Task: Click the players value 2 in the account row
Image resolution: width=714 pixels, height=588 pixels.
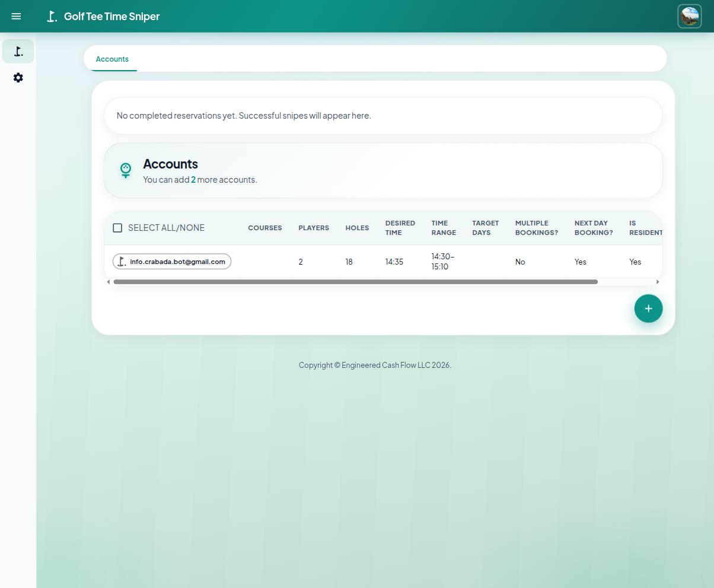Action: click(x=301, y=262)
